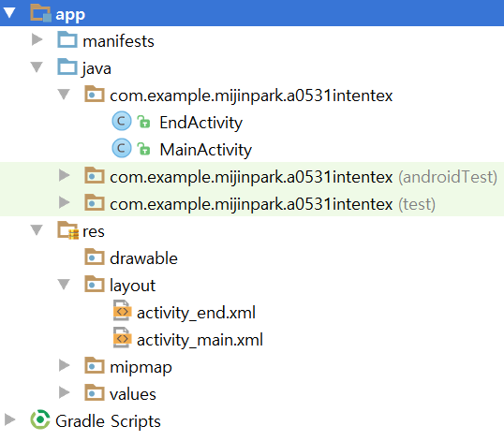
Task: Open the MainActivity class
Action: pos(206,150)
